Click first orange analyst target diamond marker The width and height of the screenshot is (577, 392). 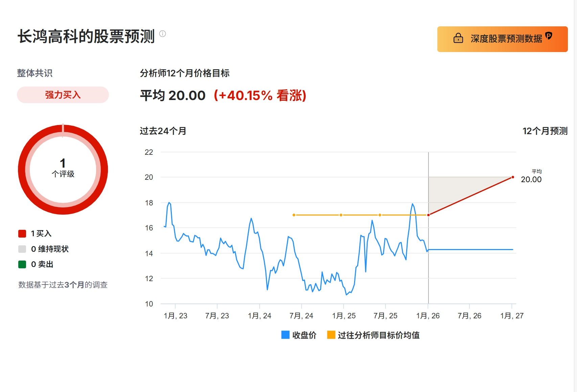294,215
